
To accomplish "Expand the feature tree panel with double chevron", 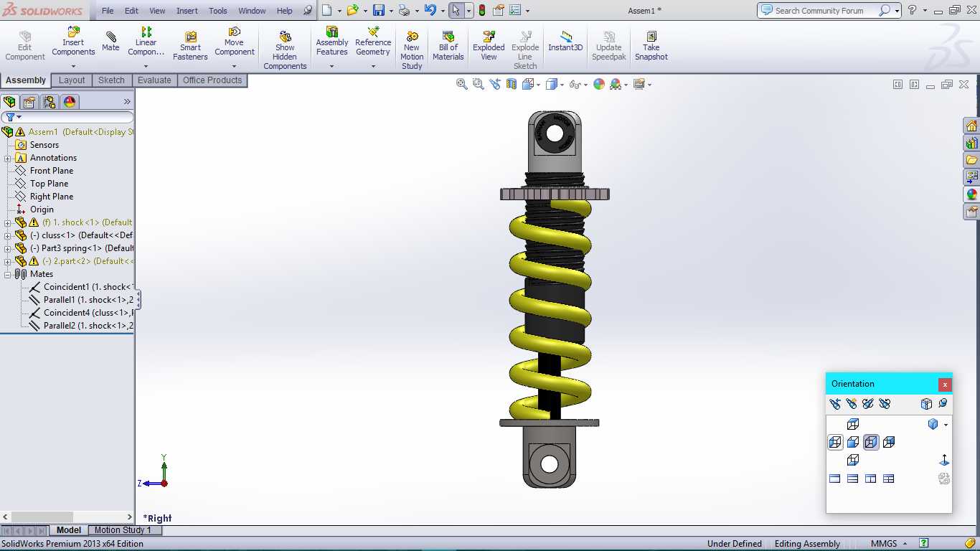I will pos(128,102).
